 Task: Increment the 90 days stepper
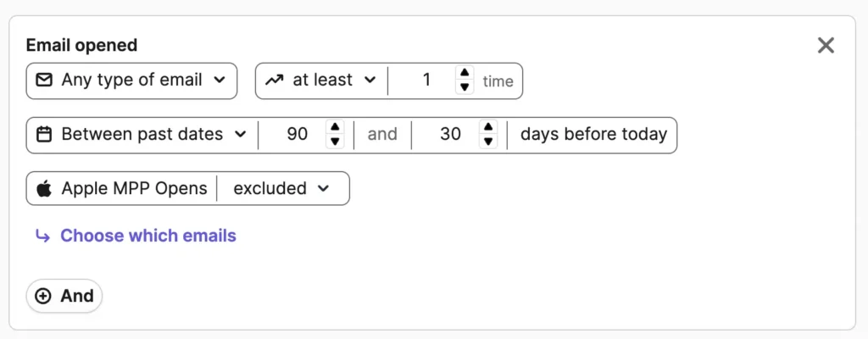tap(335, 128)
